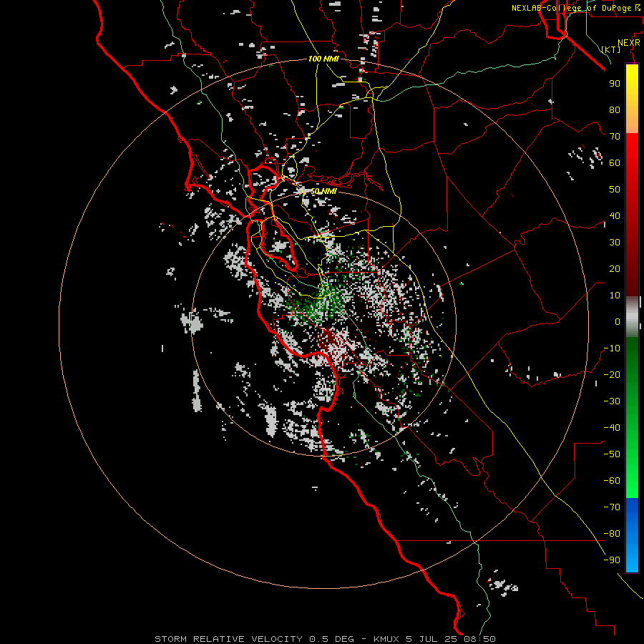Screen dimensions: 644x644
Task: Select the -50 value on velocity scale
Action: pyautogui.click(x=612, y=454)
